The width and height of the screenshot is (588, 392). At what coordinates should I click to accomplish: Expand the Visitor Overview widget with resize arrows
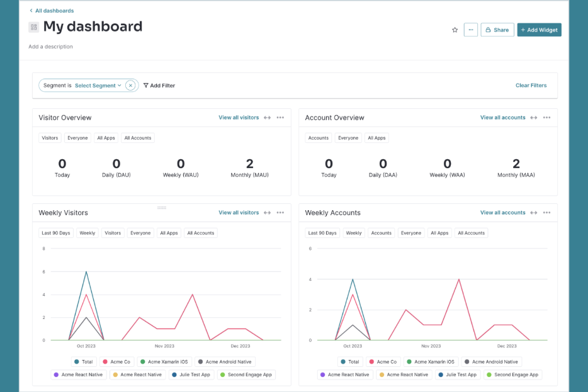coord(267,118)
